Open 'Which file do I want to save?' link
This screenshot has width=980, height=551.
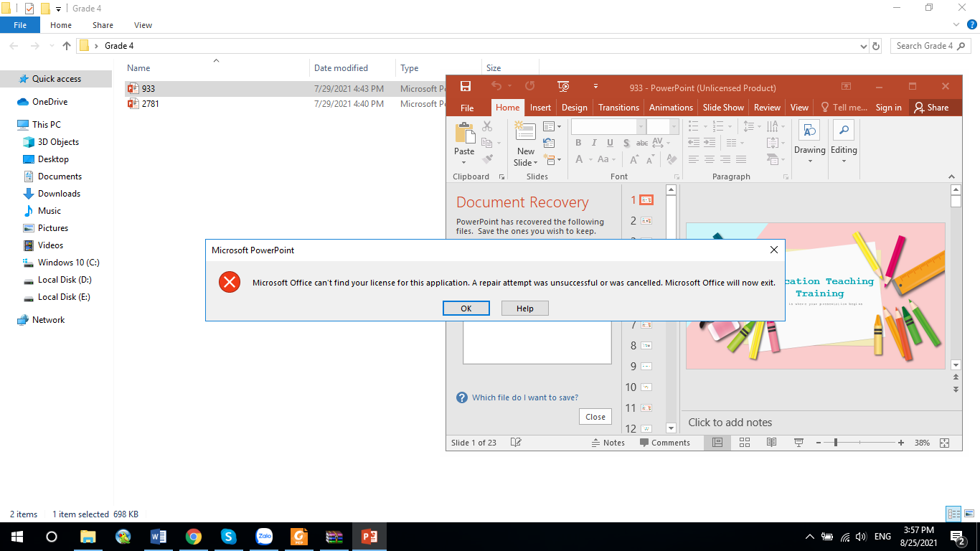point(524,397)
